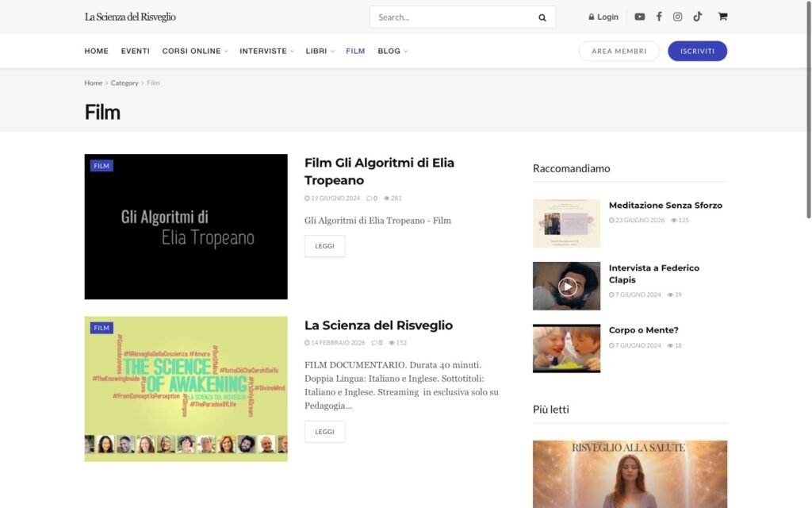The width and height of the screenshot is (812, 508).
Task: Select the FILM menu item
Action: coord(355,51)
